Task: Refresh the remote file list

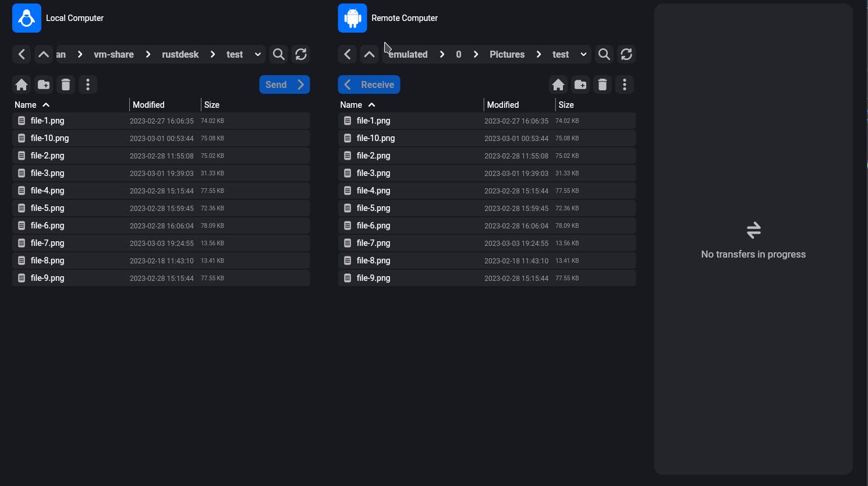Action: 626,54
